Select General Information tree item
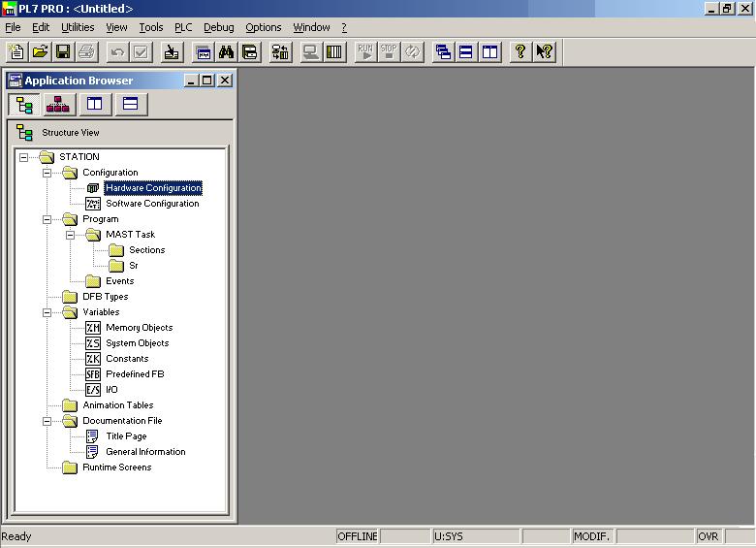The image size is (756, 548). (x=145, y=452)
